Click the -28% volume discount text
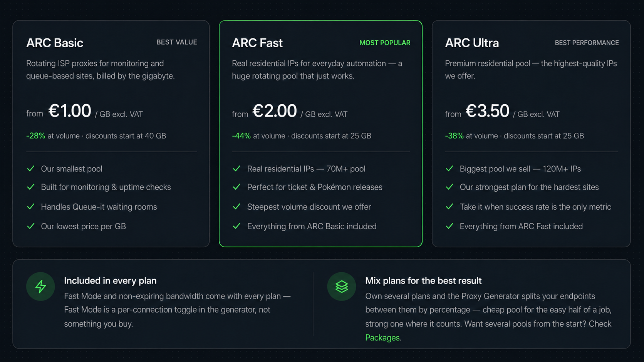The image size is (644, 362). click(x=35, y=136)
